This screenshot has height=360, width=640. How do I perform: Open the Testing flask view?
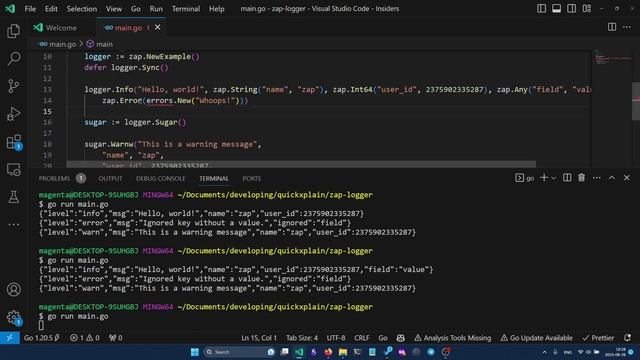point(13,197)
